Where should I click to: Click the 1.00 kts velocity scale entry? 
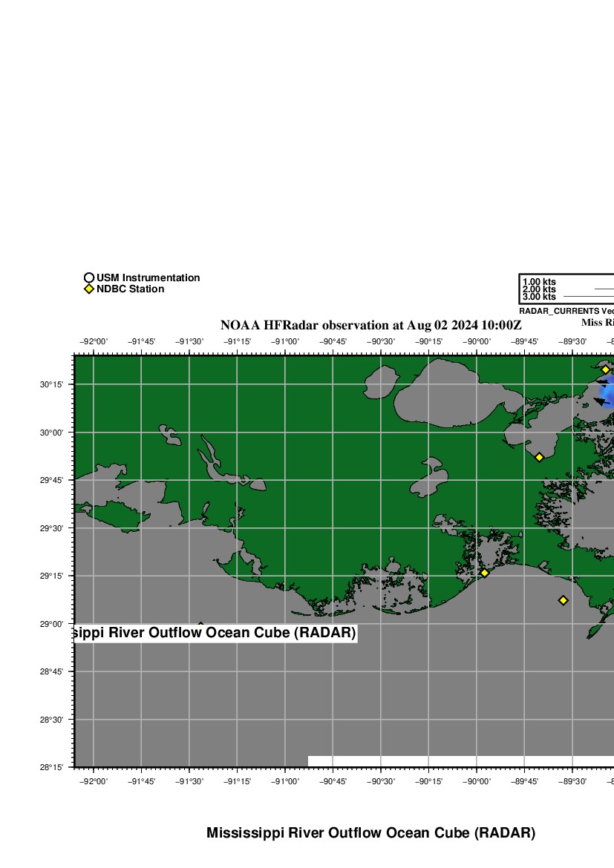tap(539, 282)
